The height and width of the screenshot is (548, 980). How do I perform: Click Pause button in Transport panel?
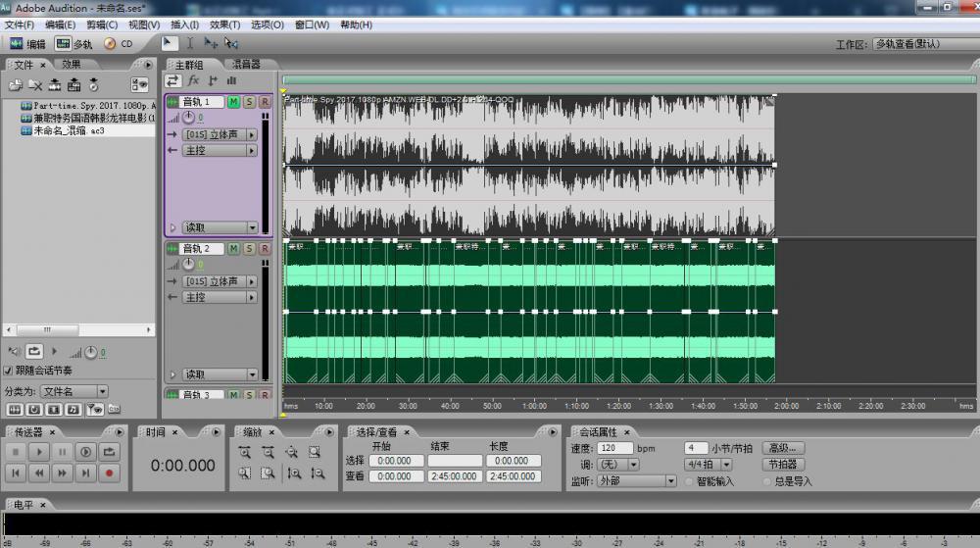pos(62,452)
